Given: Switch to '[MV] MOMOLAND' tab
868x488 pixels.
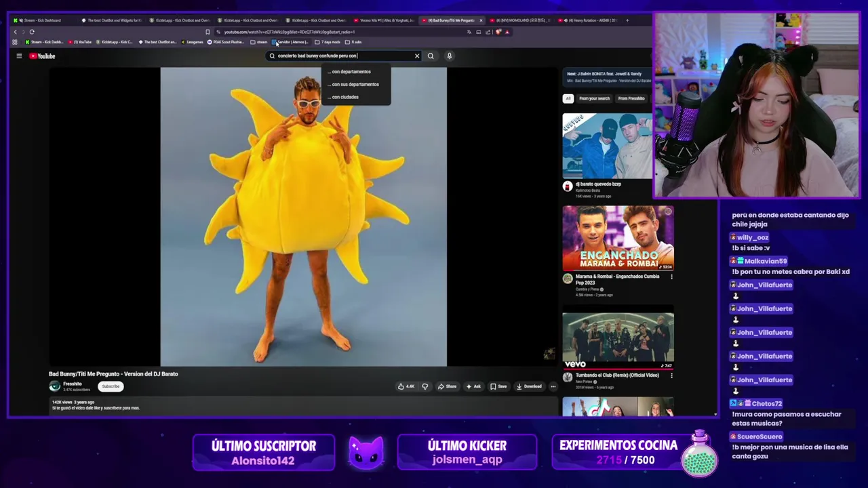Looking at the screenshot, I should [x=520, y=20].
